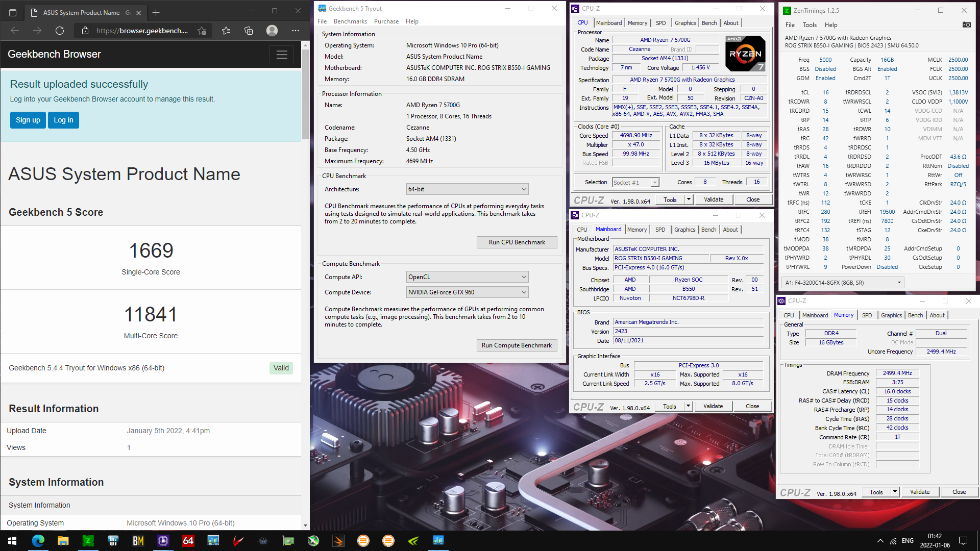
Task: Expand Tools arrow in top CPU-Z window
Action: tap(689, 199)
